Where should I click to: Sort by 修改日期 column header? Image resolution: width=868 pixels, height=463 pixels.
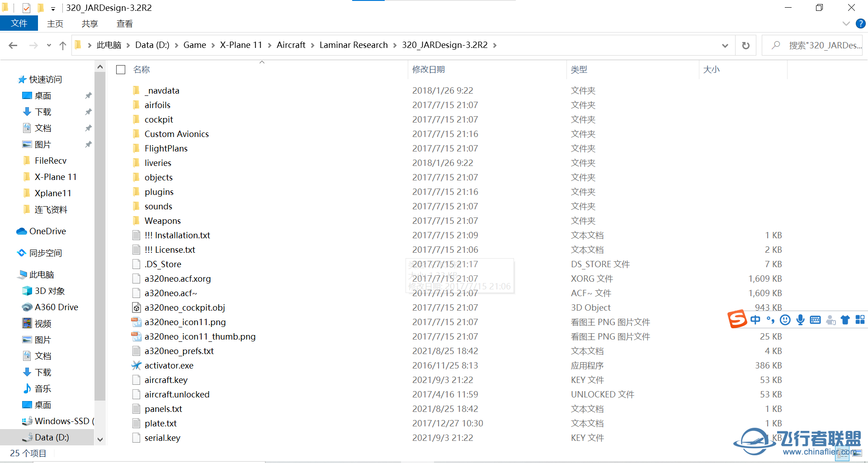429,70
